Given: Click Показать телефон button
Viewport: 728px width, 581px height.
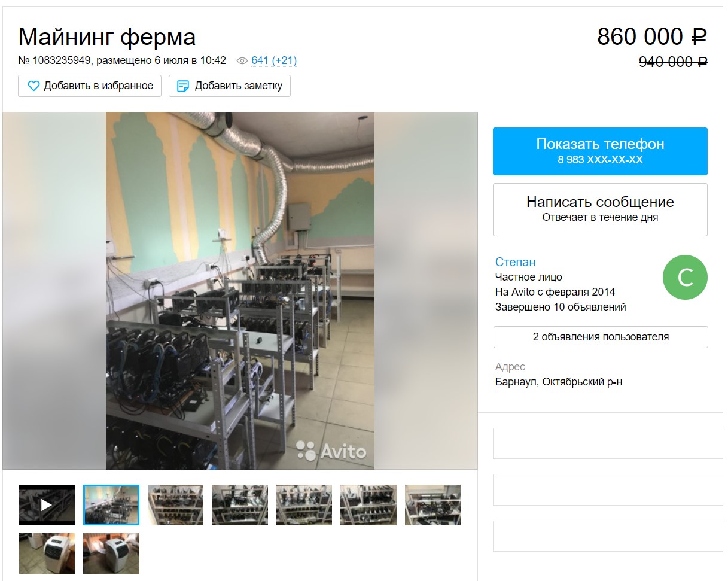Looking at the screenshot, I should pyautogui.click(x=600, y=151).
